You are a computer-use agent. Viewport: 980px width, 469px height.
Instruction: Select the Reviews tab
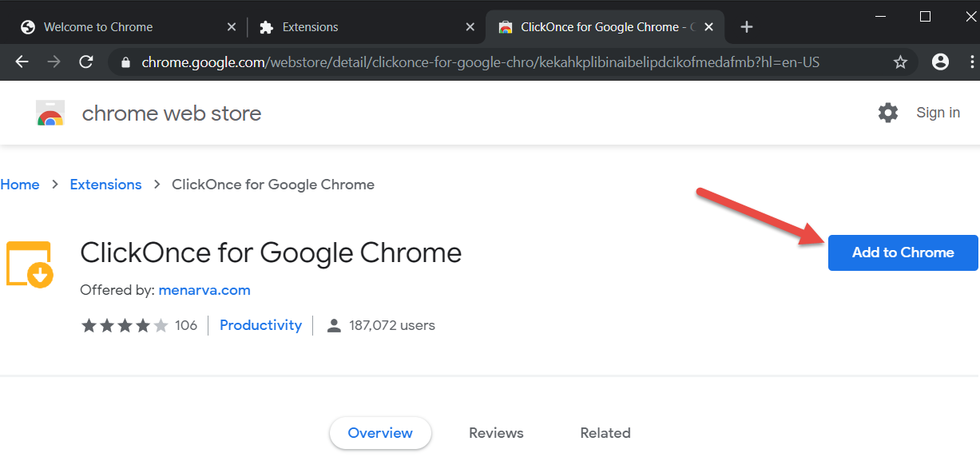point(496,433)
